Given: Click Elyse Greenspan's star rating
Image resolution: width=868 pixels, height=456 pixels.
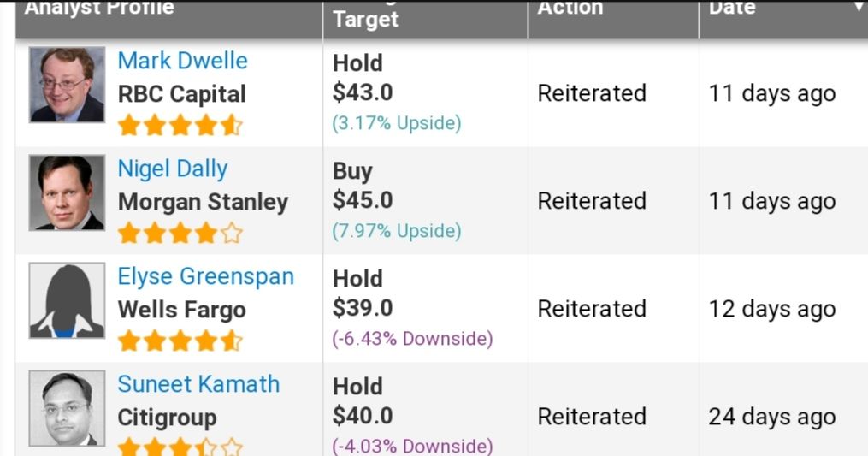Looking at the screenshot, I should pos(180,341).
